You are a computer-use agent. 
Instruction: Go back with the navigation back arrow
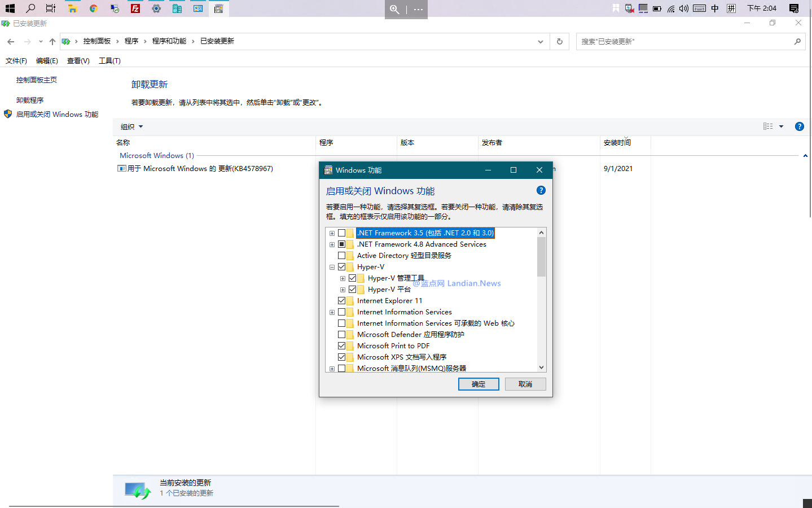pos(11,41)
